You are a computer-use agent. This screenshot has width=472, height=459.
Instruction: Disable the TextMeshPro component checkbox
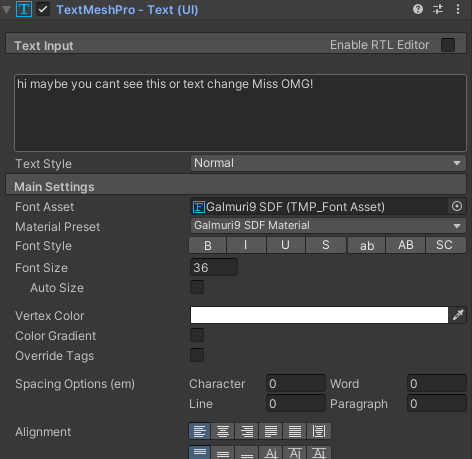43,9
